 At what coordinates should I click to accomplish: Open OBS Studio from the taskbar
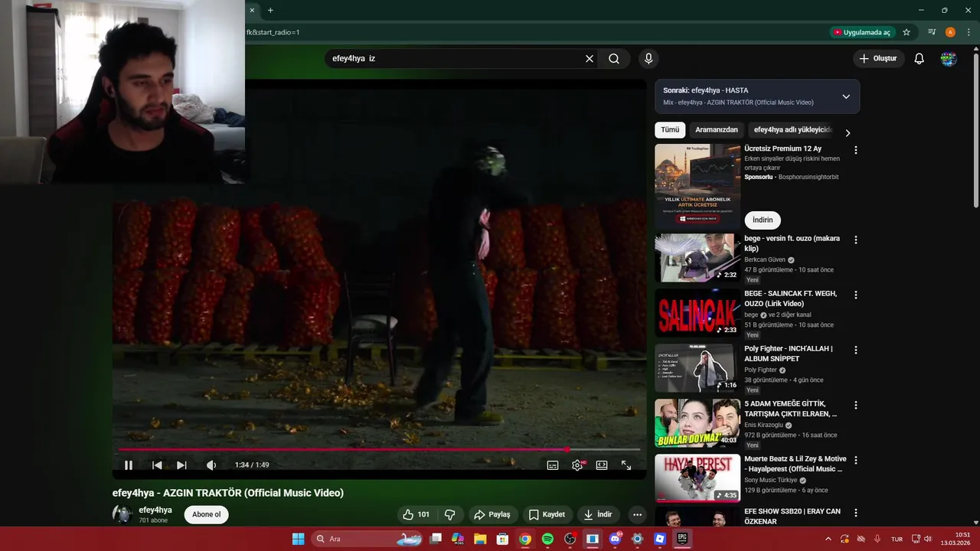pyautogui.click(x=570, y=539)
